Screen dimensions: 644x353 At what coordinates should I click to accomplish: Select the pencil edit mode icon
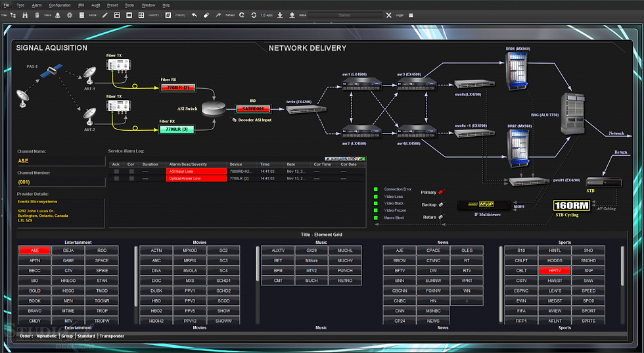[104, 15]
